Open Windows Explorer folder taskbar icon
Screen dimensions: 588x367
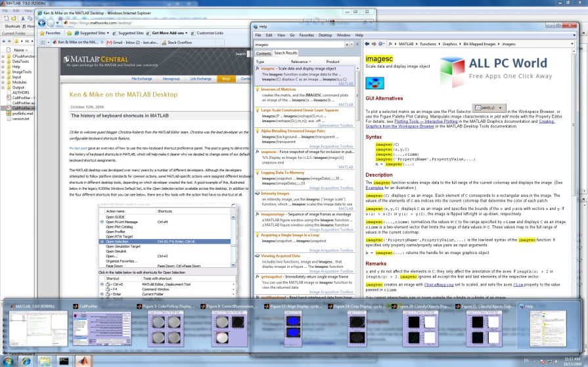point(45,361)
